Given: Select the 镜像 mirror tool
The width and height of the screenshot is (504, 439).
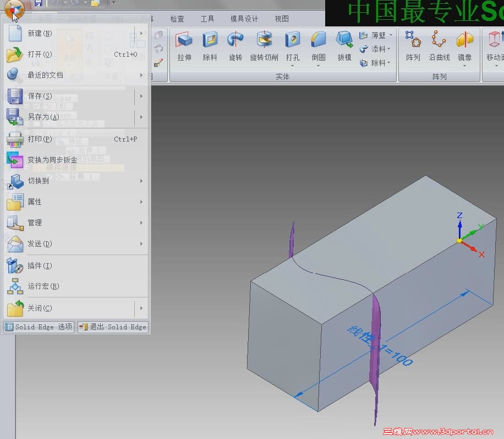Looking at the screenshot, I should (x=465, y=46).
